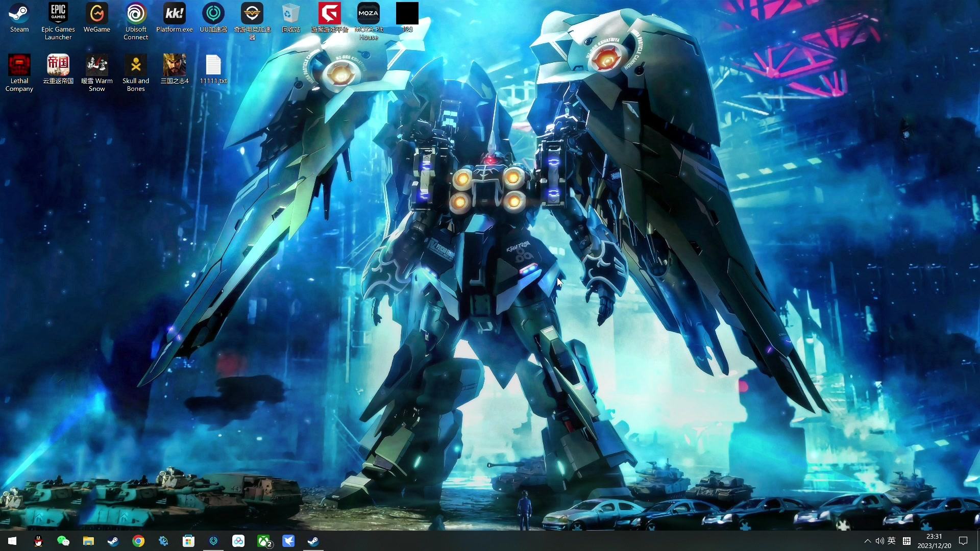The image size is (980, 551).
Task: Select the 11111.txt file
Action: pos(213,65)
